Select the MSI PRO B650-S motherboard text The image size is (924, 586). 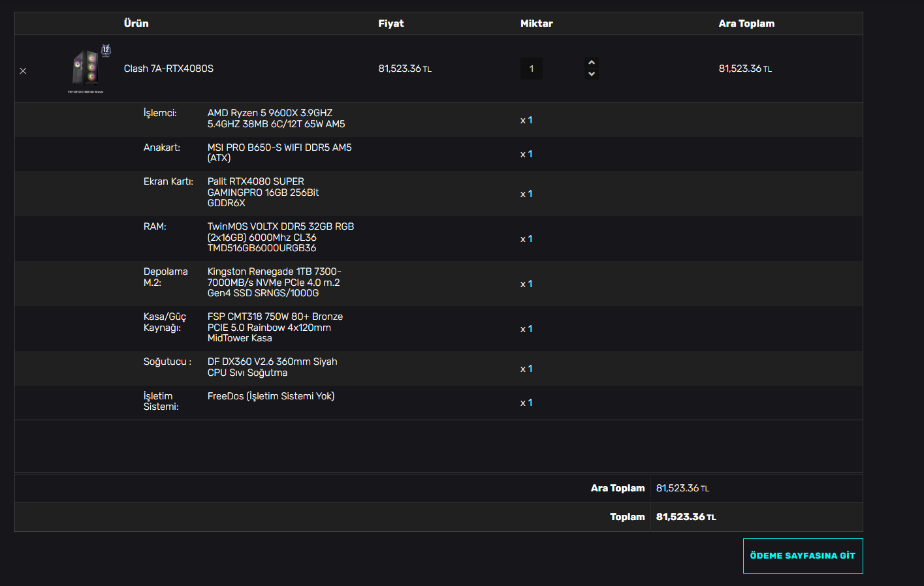point(279,153)
